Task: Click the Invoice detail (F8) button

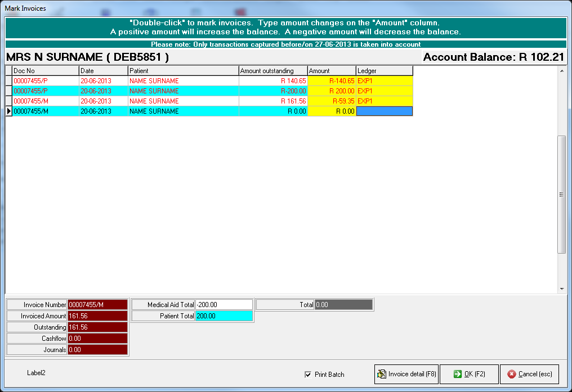Action: (x=405, y=374)
